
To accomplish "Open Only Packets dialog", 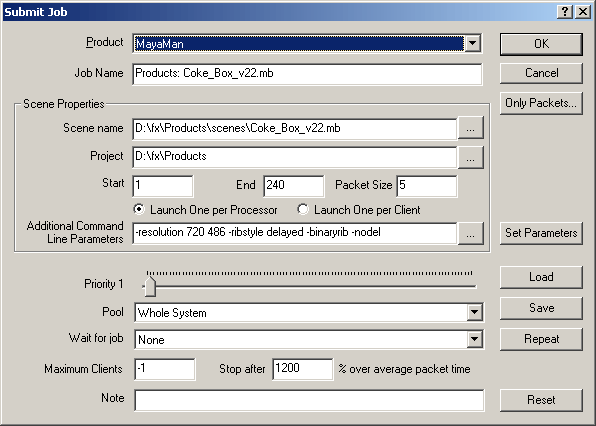I will pos(541,103).
